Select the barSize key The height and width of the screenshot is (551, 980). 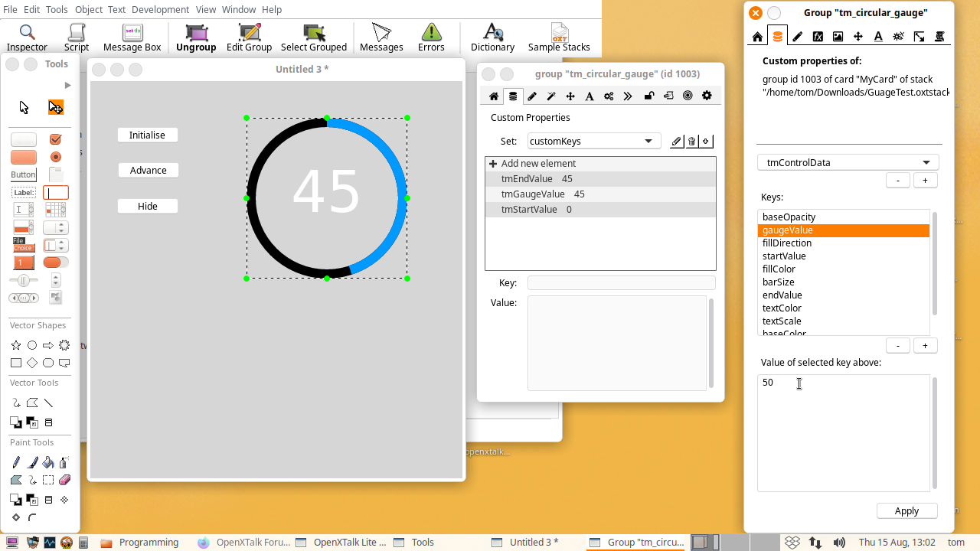[x=843, y=282]
